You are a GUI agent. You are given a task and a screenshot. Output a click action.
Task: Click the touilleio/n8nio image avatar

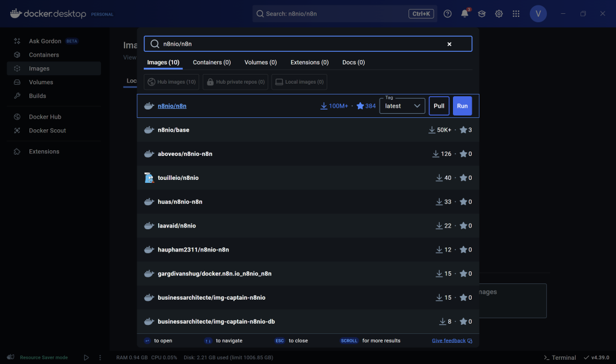point(149,177)
